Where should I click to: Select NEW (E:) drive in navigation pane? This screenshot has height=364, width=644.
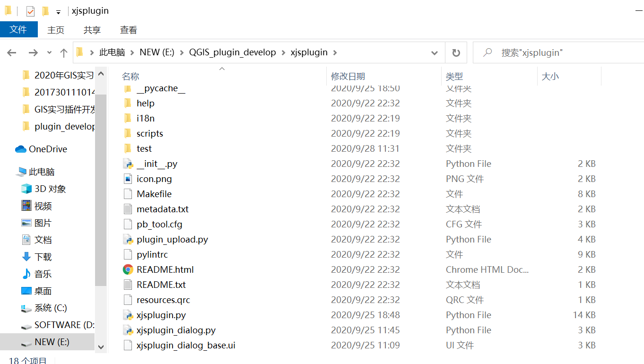point(47,342)
